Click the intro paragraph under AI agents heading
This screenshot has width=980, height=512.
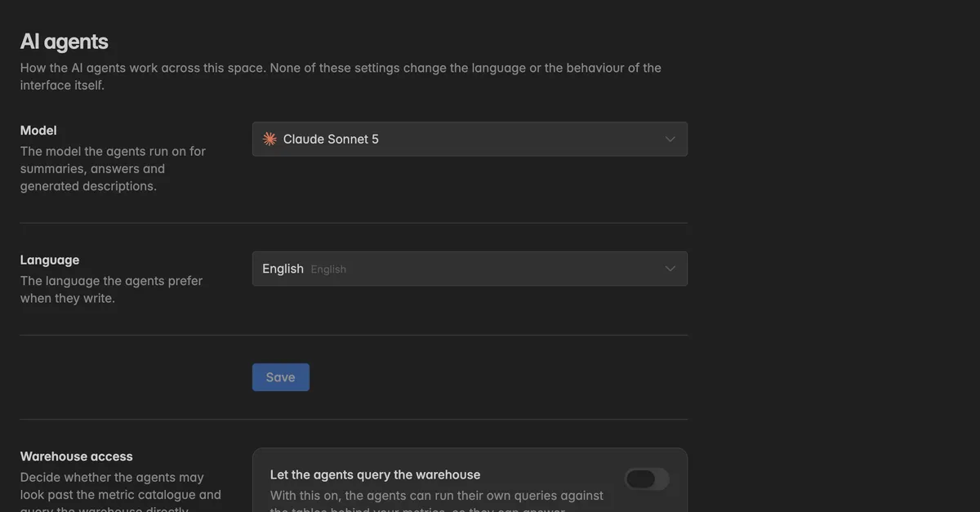click(x=341, y=76)
